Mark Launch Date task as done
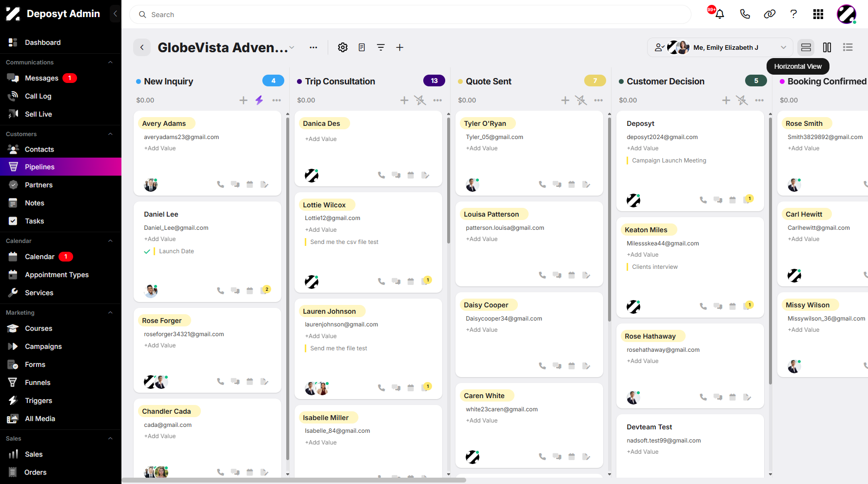The image size is (868, 484). (x=147, y=252)
